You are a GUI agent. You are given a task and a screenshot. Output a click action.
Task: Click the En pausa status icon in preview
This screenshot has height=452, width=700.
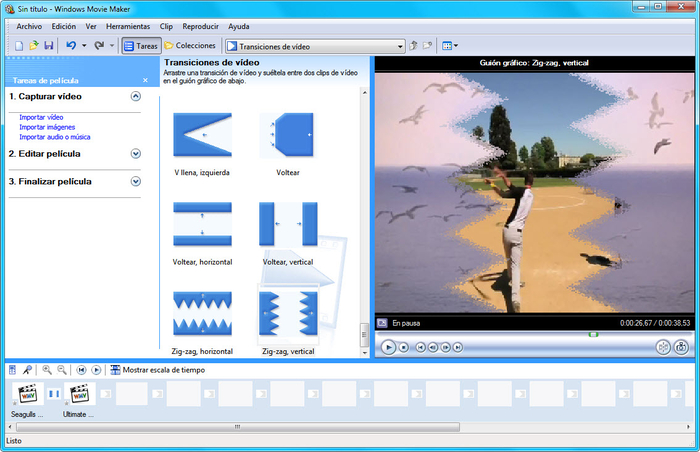[x=382, y=322]
